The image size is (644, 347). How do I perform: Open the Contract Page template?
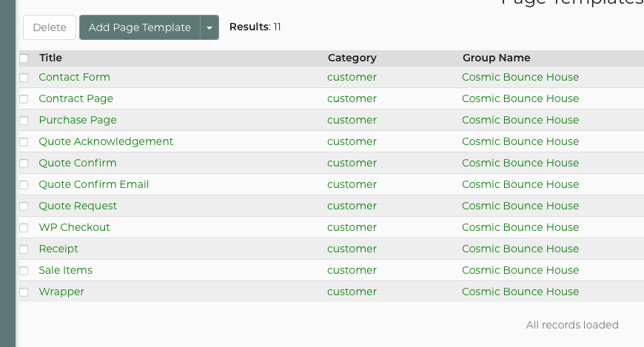(76, 98)
